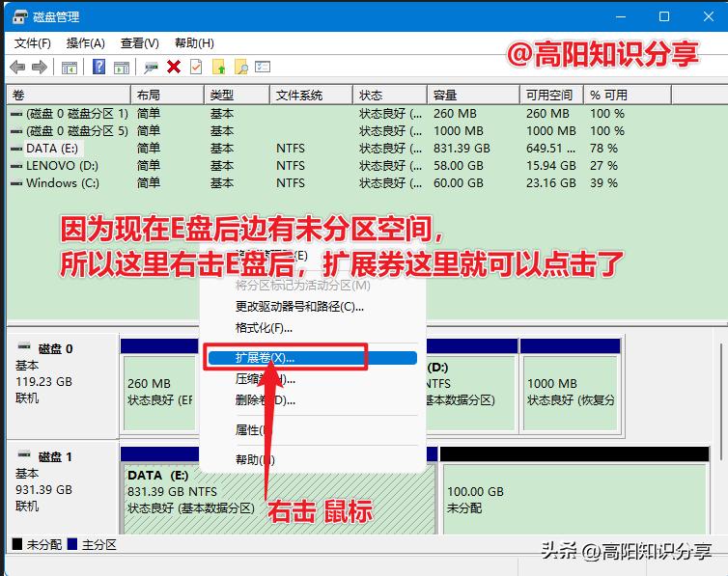The width and height of the screenshot is (728, 576).
Task: Click the 831.39 GB capacity cell
Action: pos(462,149)
